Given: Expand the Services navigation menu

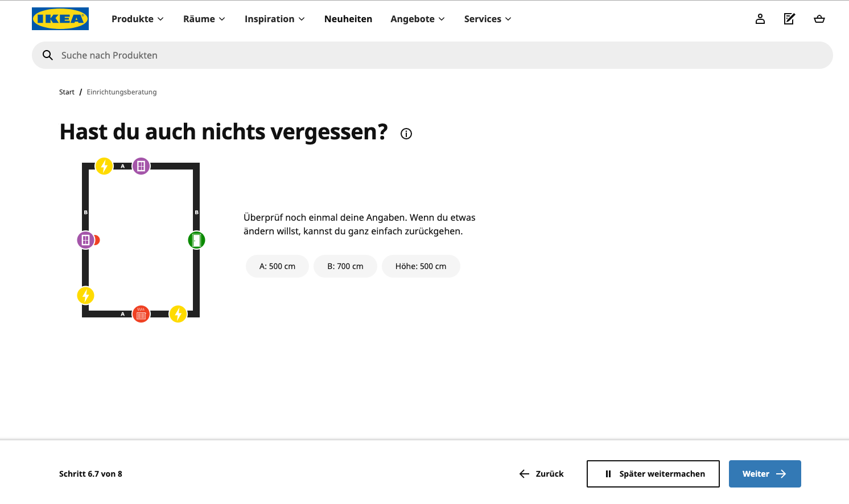Looking at the screenshot, I should pyautogui.click(x=488, y=19).
